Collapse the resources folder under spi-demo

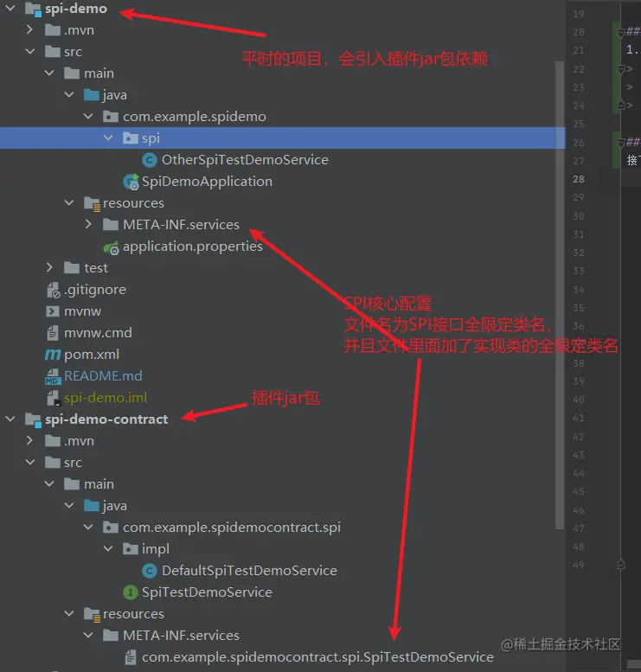69,202
